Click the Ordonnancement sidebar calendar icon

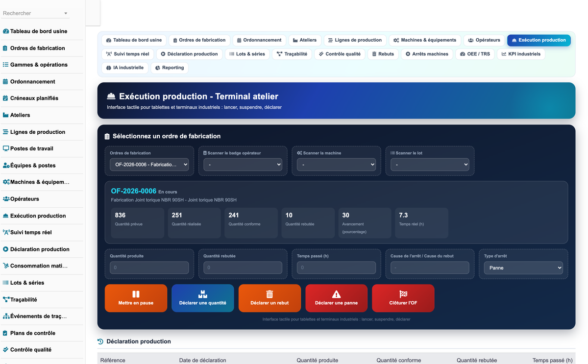[6, 81]
